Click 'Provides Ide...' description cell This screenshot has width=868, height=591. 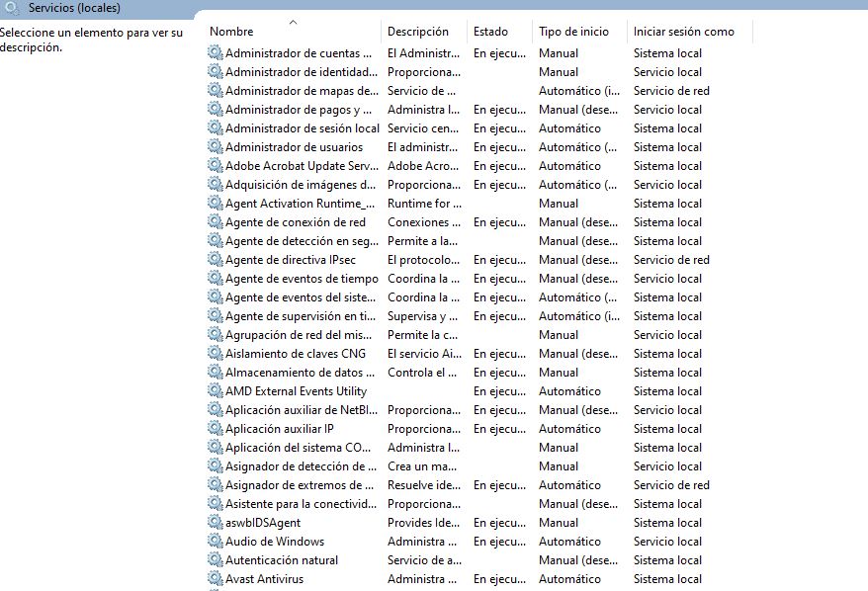pyautogui.click(x=423, y=523)
